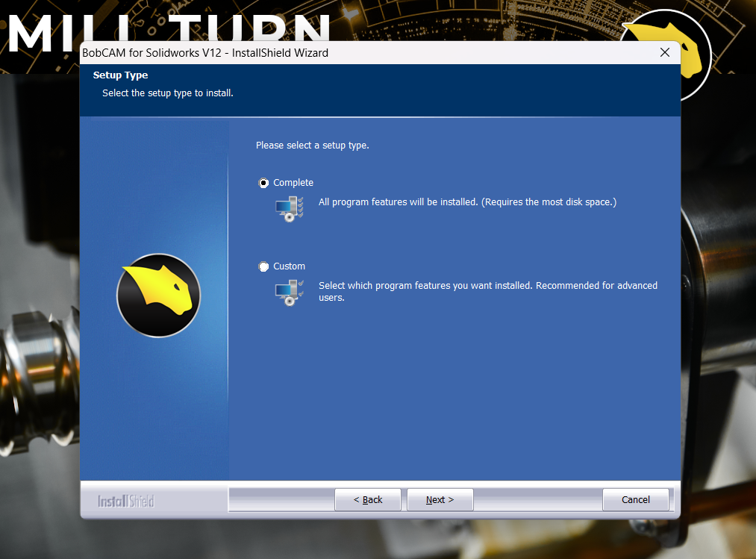756x559 pixels.
Task: Cancel the InstallShield Wizard setup
Action: [x=635, y=500]
